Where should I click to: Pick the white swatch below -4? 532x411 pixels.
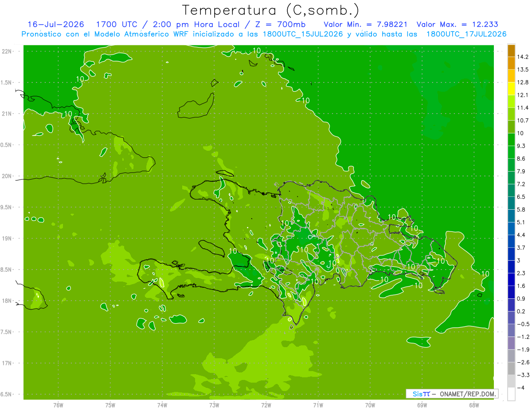511,394
